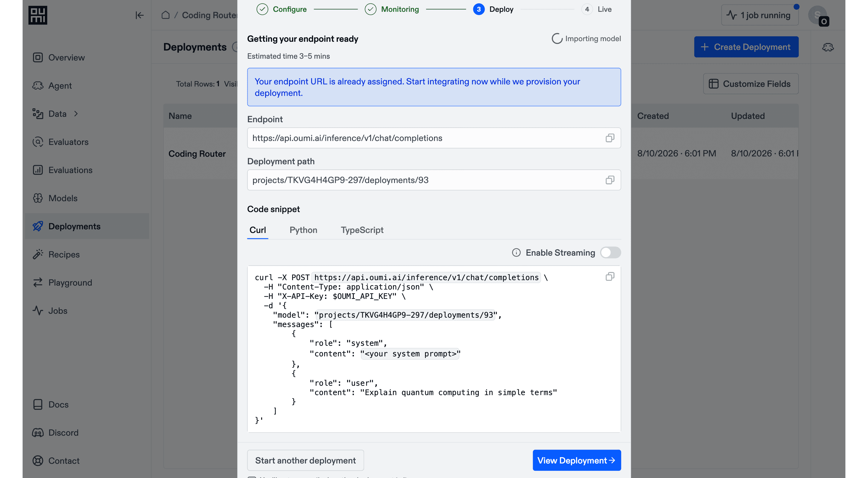This screenshot has height=478, width=868.
Task: Select the Curl tab
Action: [258, 230]
